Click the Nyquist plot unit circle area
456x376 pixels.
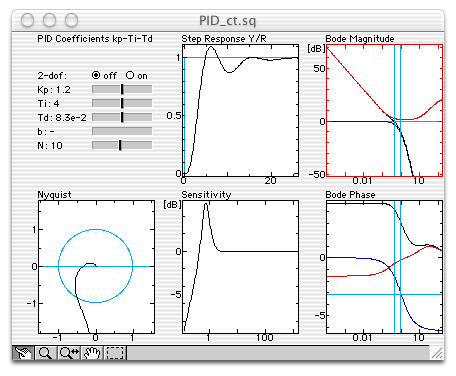pyautogui.click(x=96, y=266)
